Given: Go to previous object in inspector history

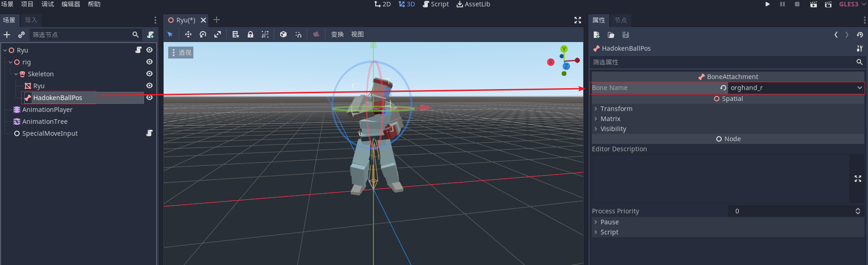Looking at the screenshot, I should coord(836,35).
